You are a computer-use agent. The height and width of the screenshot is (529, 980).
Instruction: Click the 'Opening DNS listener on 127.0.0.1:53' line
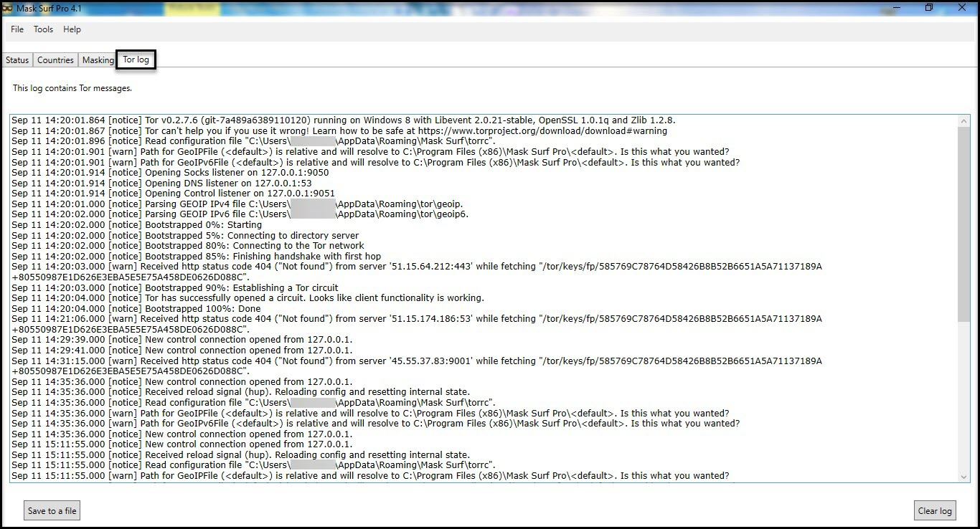coord(162,184)
